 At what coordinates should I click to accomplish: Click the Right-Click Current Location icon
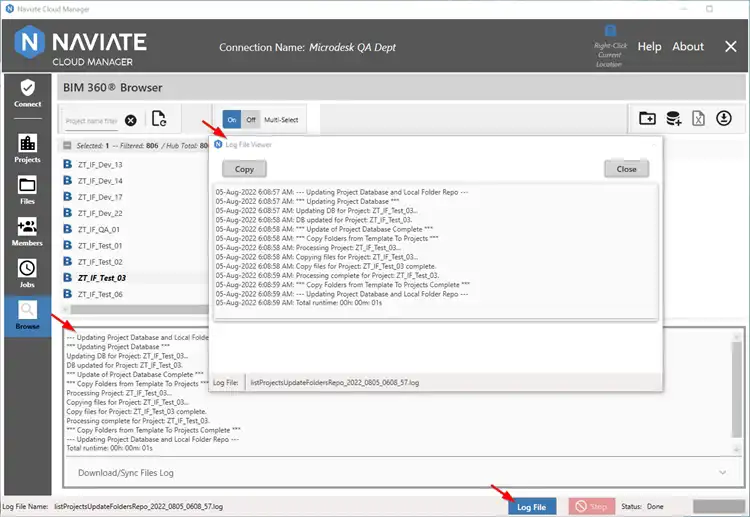coord(610,31)
